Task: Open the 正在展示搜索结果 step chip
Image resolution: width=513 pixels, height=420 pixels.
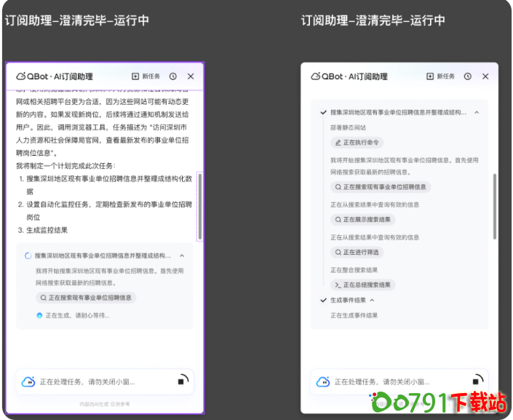Action: click(362, 219)
